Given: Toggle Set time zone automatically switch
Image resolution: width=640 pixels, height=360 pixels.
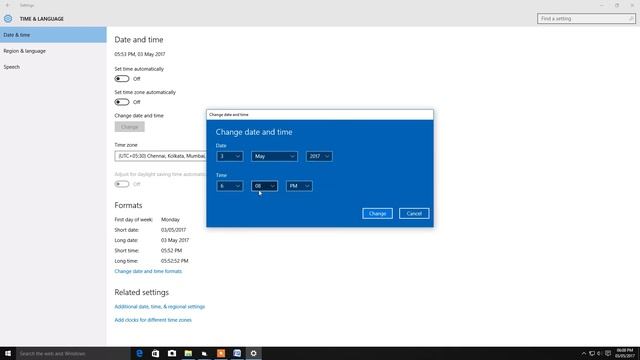Looking at the screenshot, I should [122, 102].
